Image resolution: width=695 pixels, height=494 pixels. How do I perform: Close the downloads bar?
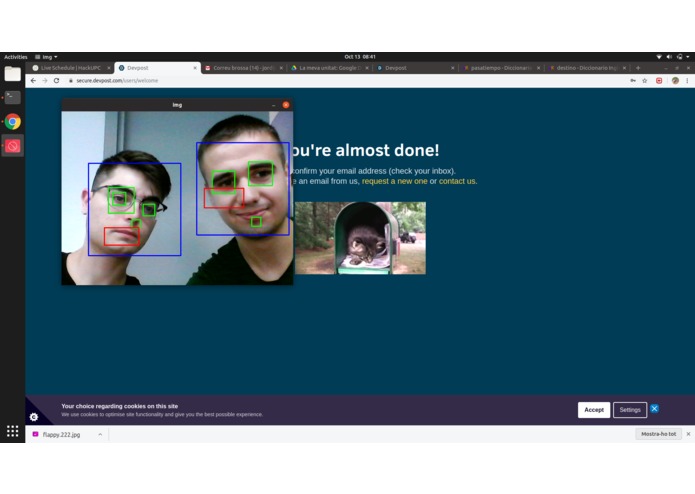[688, 434]
